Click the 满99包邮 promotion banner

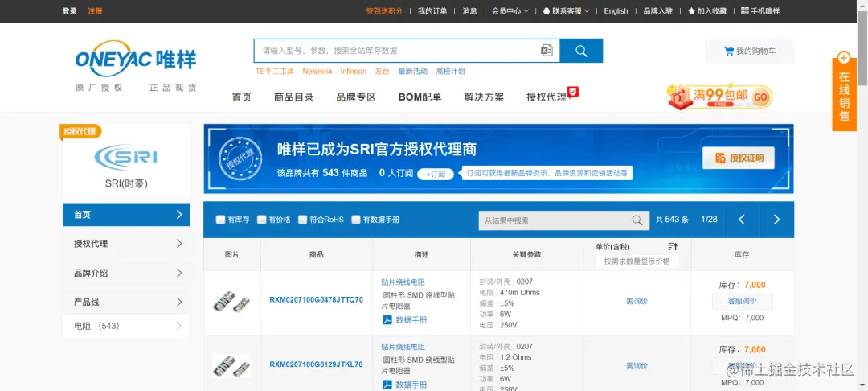coord(719,97)
